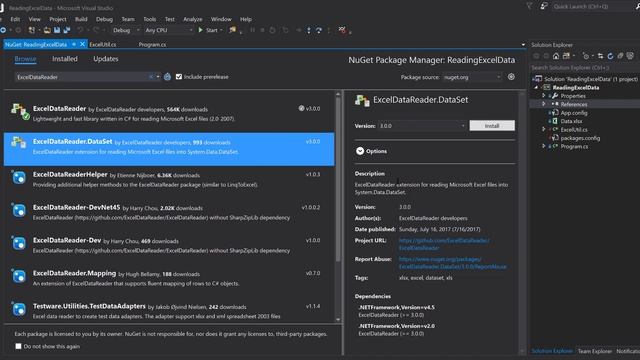Viewport: 640px width, 360px height.
Task: Open the Project URL GitHub link
Action: click(x=444, y=244)
